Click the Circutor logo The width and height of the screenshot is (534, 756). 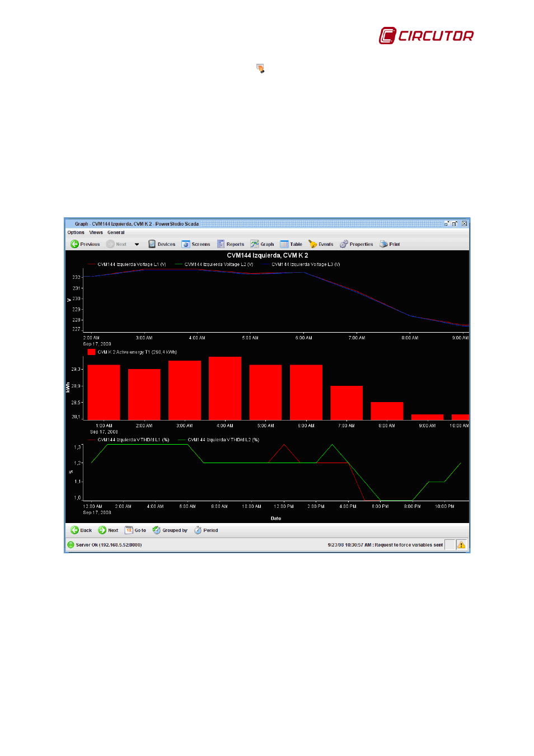[426, 36]
